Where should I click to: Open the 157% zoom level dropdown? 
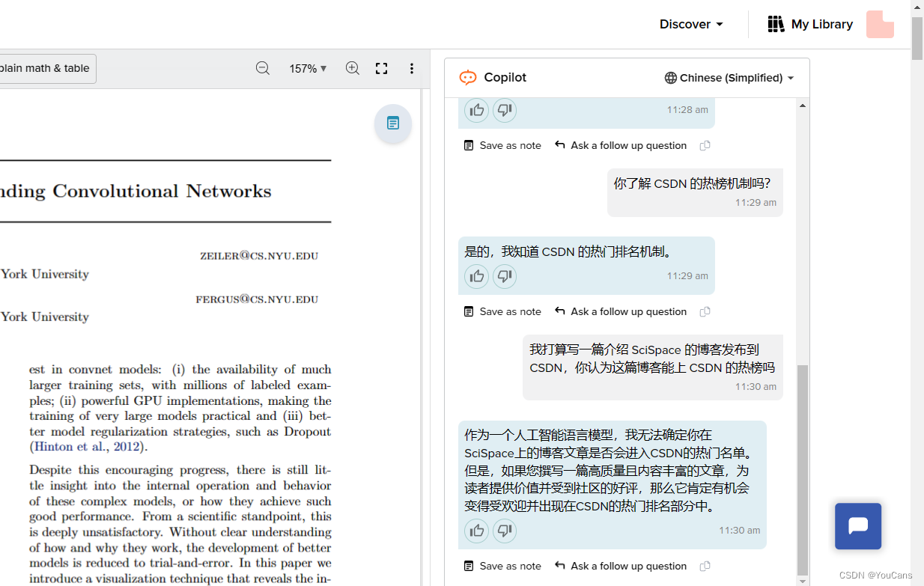[x=308, y=68]
